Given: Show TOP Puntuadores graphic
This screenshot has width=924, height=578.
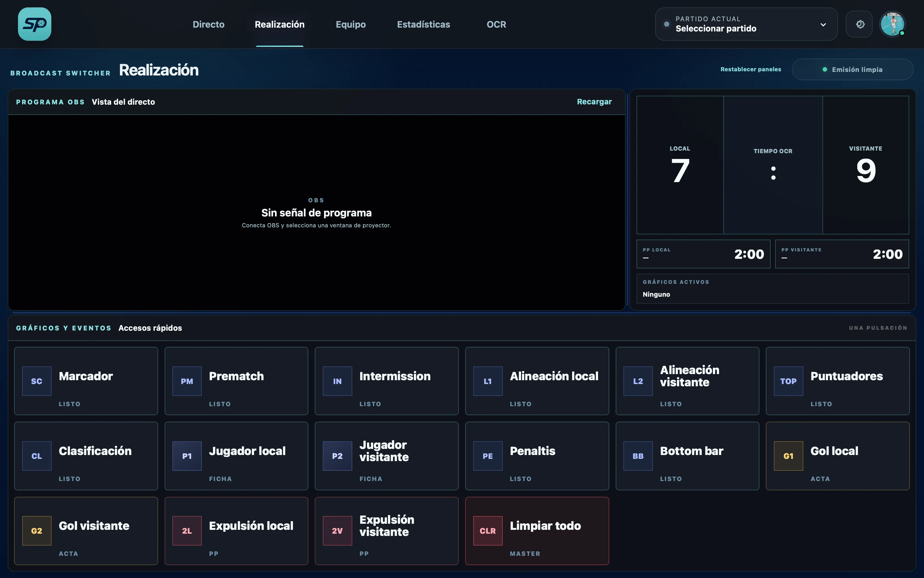Looking at the screenshot, I should point(838,381).
